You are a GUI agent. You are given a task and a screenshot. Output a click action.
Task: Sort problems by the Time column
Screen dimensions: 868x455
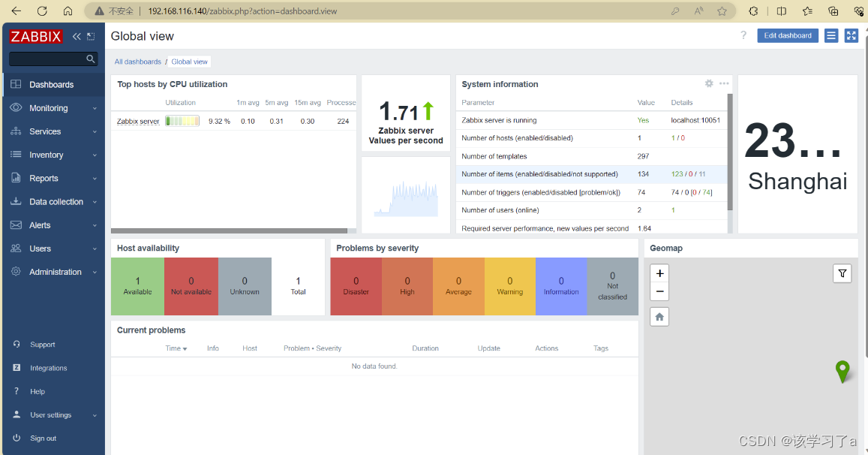176,348
